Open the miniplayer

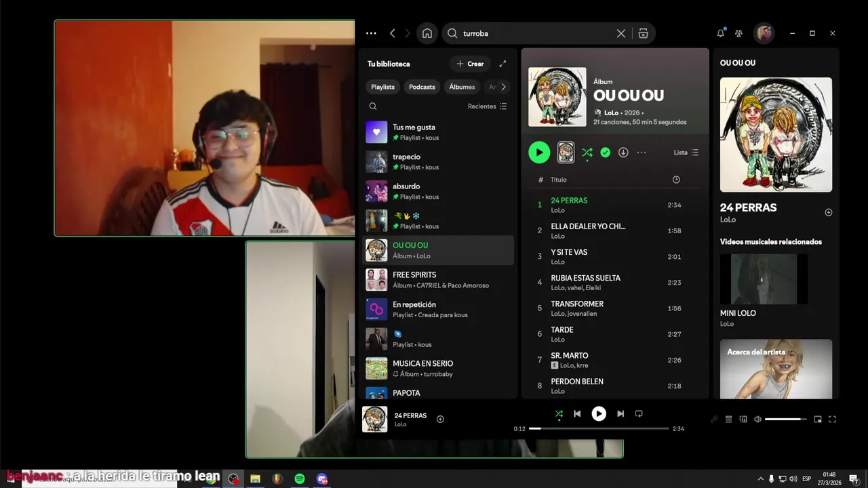click(818, 419)
